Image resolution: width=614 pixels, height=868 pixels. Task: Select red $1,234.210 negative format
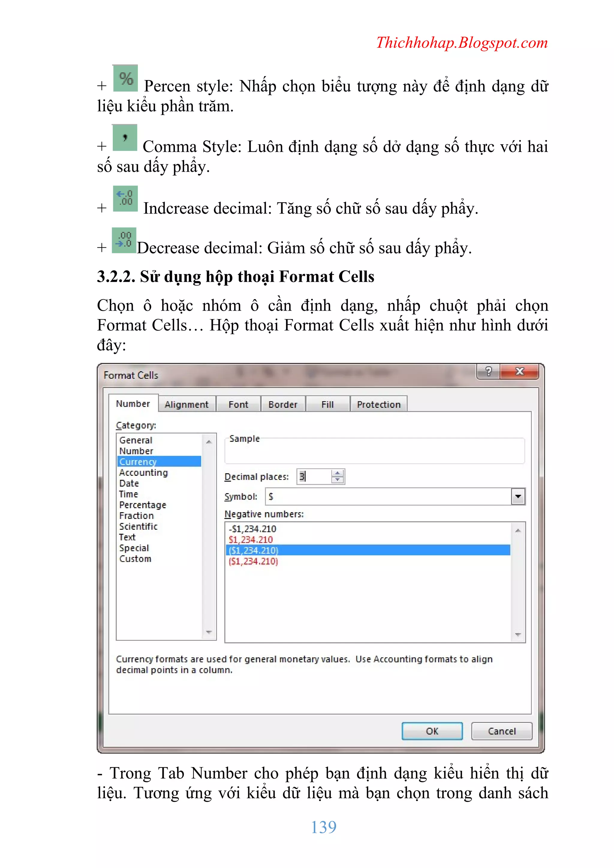[x=251, y=539]
